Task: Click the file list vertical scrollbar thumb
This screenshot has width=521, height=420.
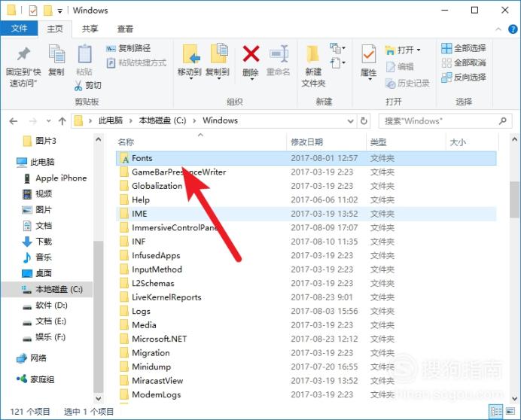Action: [x=514, y=199]
